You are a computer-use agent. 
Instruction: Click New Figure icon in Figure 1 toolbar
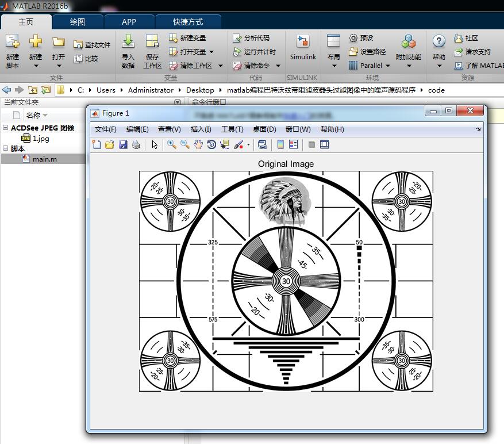[97, 144]
